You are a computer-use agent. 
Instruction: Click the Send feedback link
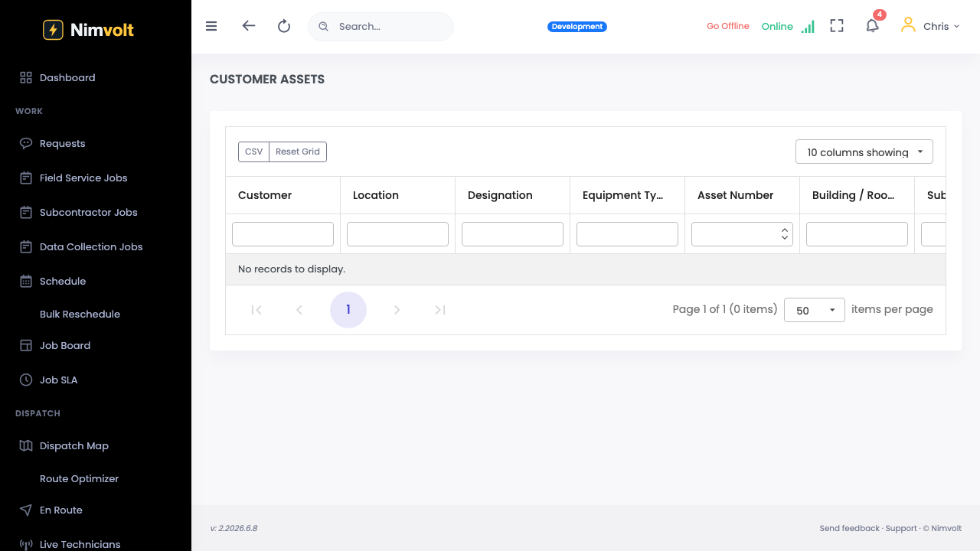[x=850, y=528]
